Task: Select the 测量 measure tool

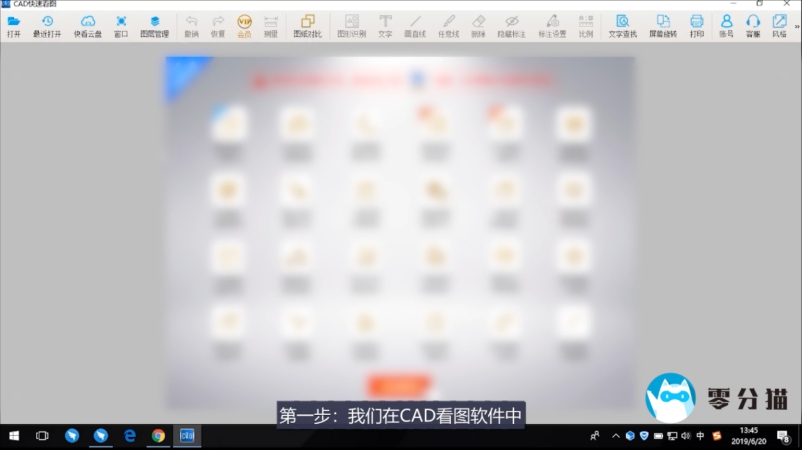Action: [x=271, y=26]
